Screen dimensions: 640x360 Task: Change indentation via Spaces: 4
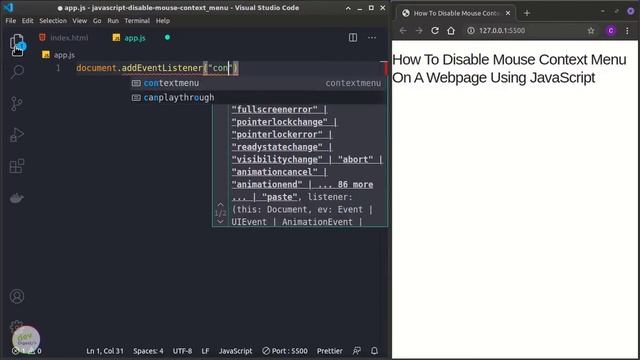(x=148, y=351)
